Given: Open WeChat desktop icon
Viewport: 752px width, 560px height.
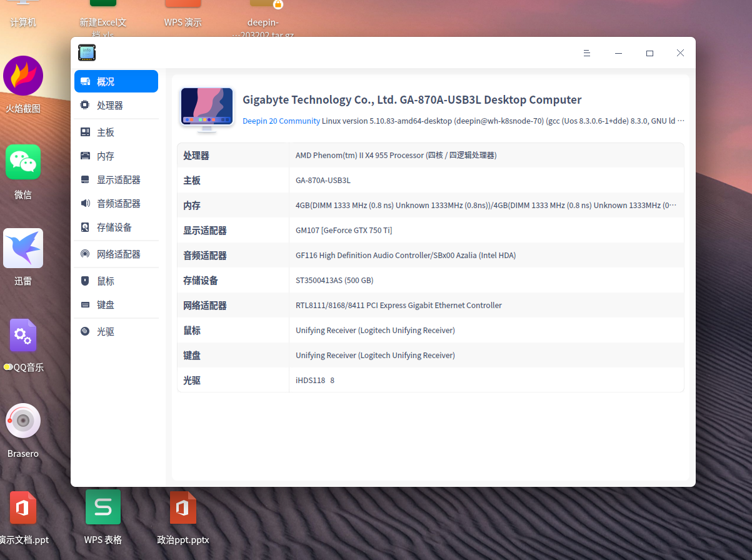Looking at the screenshot, I should tap(23, 162).
